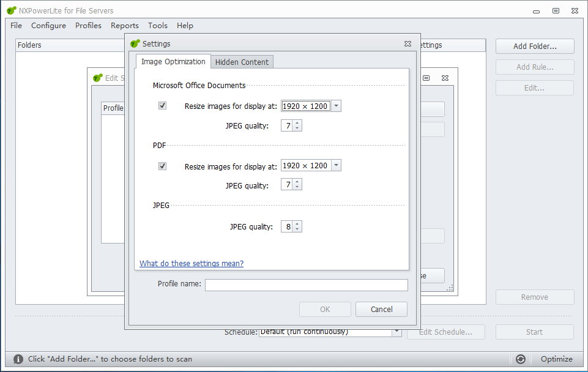Open Office Documents resolution dropdown

point(337,106)
